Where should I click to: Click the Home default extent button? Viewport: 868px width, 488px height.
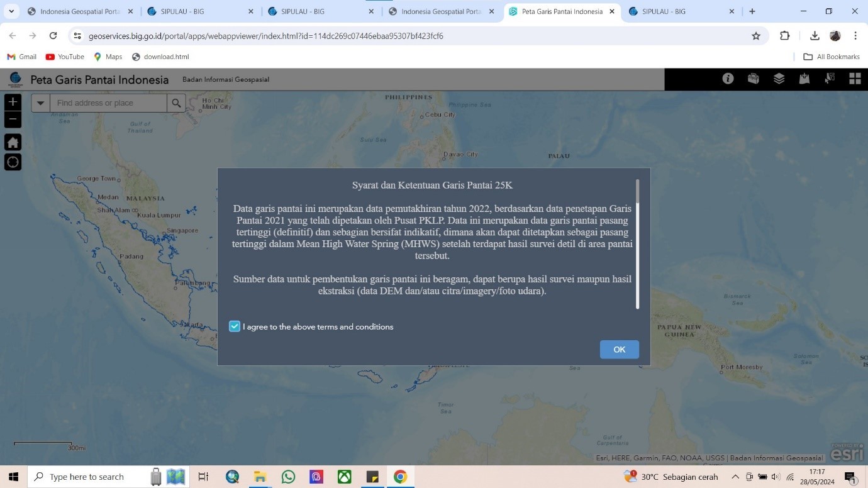coord(13,142)
